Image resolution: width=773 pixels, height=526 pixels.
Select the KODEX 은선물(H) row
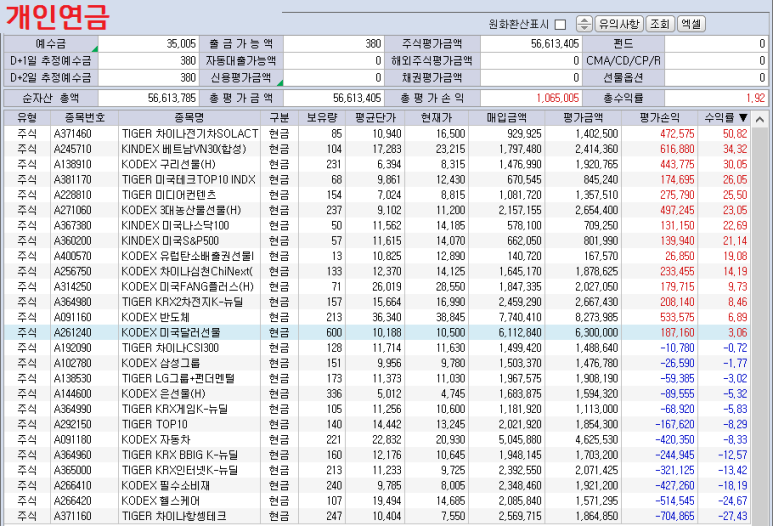point(377,393)
